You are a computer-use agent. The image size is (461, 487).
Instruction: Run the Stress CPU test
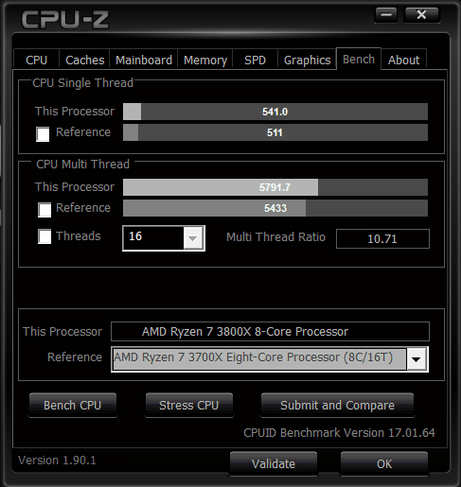click(189, 405)
